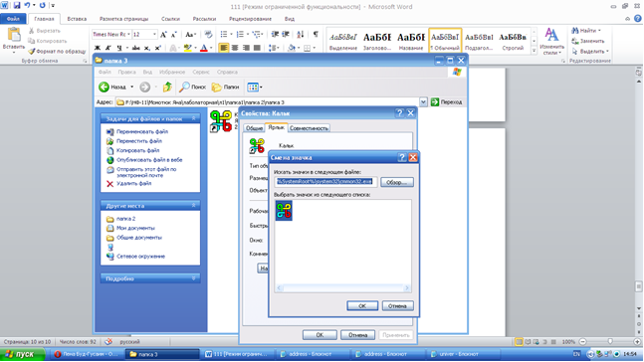The width and height of the screenshot is (644, 362).
Task: Click the Search (Поиск) toolbar button
Action: 192,87
